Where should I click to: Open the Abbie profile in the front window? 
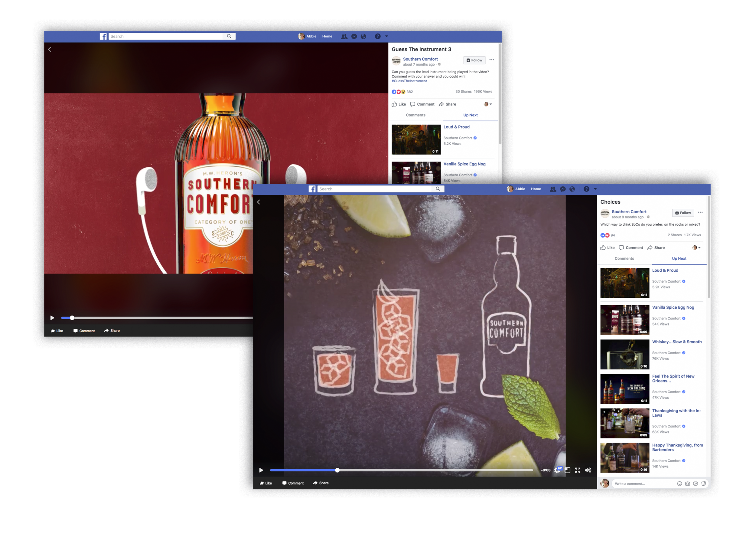pos(516,189)
